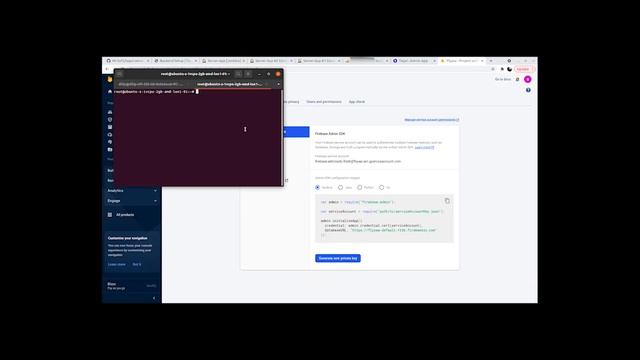Open the active Firebase project browser tab
The height and width of the screenshot is (360, 640).
[462, 60]
